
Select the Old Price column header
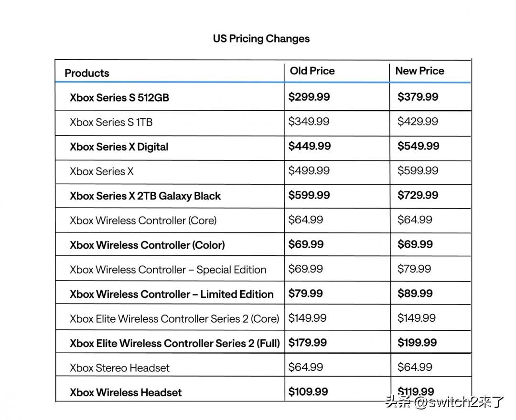click(x=312, y=71)
